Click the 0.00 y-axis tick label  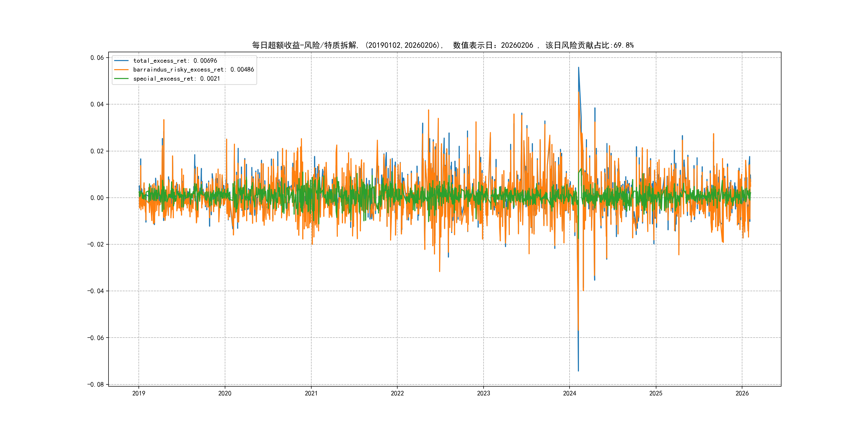(97, 198)
